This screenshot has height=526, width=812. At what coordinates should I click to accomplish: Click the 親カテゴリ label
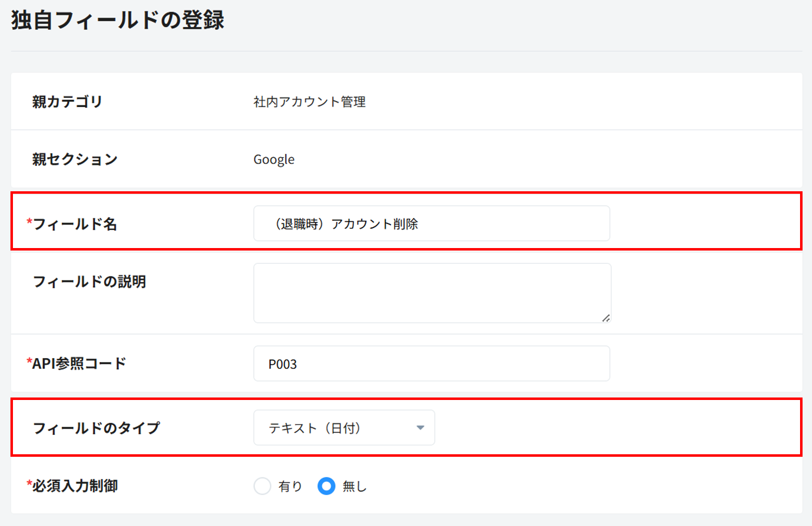pyautogui.click(x=67, y=102)
